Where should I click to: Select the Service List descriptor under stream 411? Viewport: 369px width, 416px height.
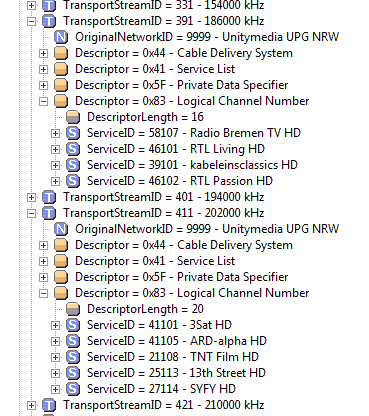pyautogui.click(x=155, y=261)
